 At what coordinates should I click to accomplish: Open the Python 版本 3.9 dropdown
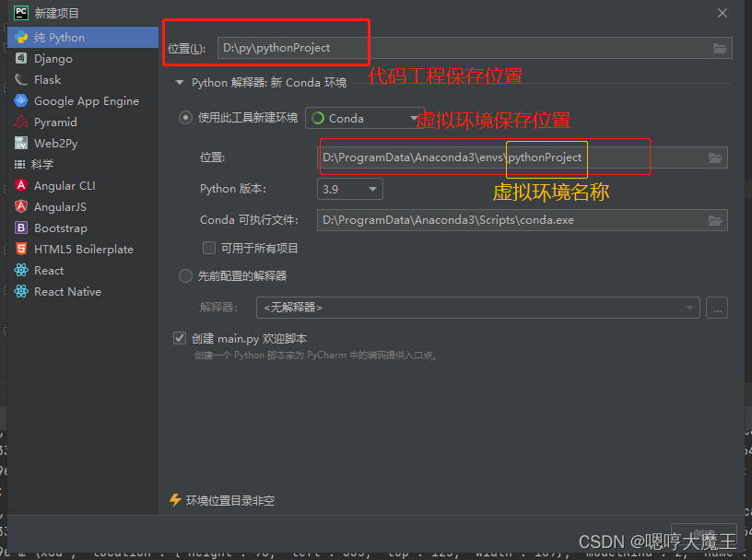[x=349, y=189]
